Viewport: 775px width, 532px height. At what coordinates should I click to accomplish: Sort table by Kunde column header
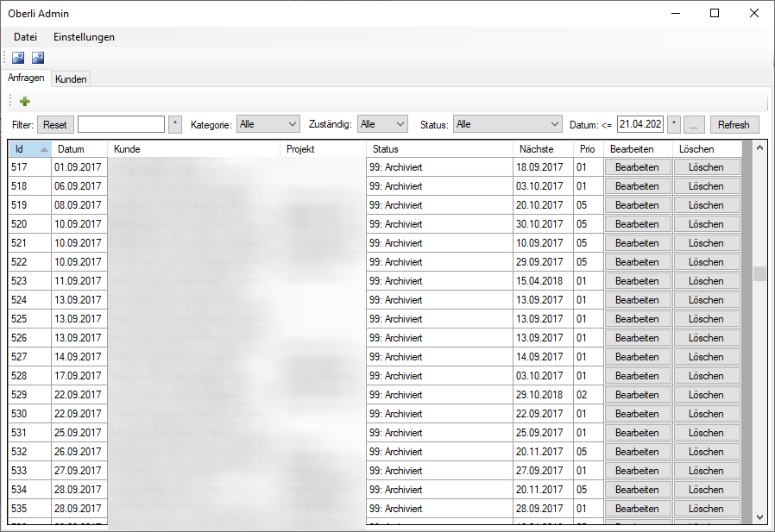[x=193, y=149]
